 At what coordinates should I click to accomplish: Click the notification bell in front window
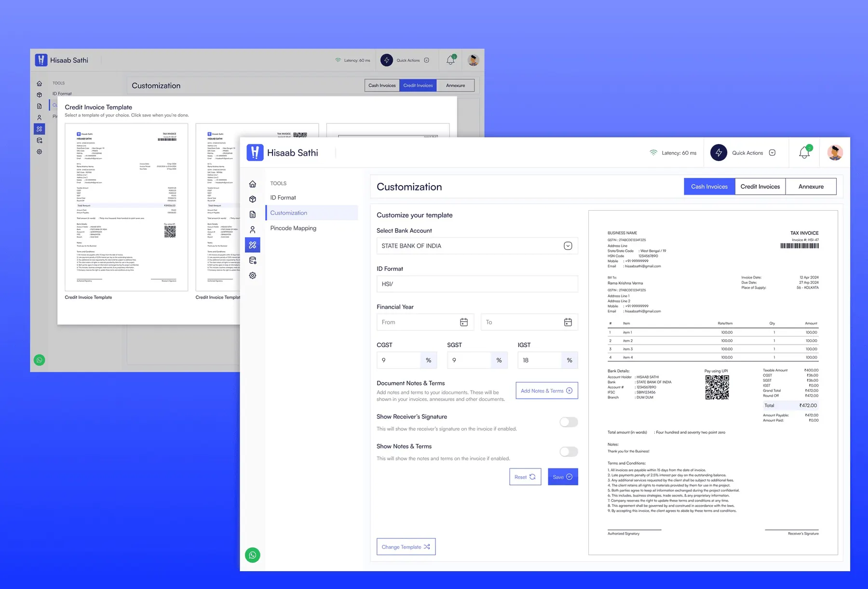point(804,152)
